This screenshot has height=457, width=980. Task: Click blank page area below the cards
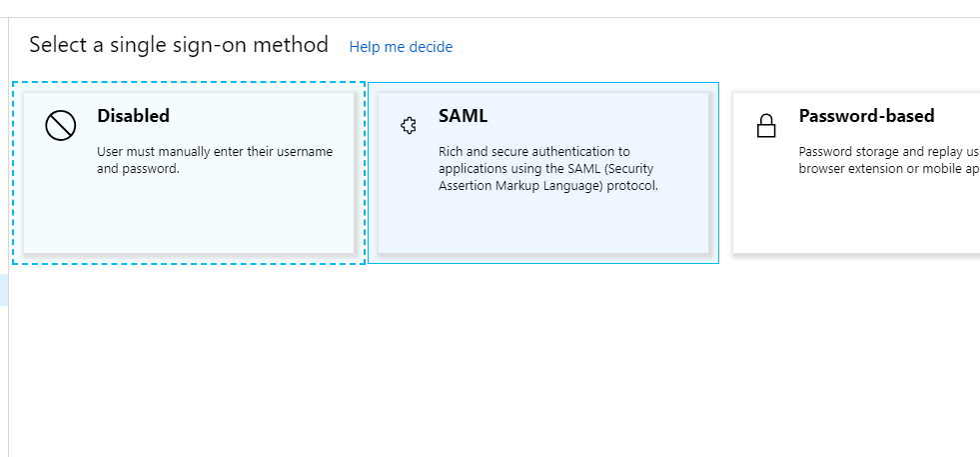(x=493, y=363)
